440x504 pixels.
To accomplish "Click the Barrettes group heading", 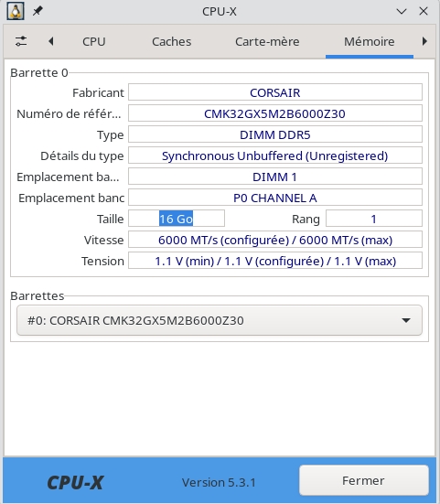I will coord(38,295).
